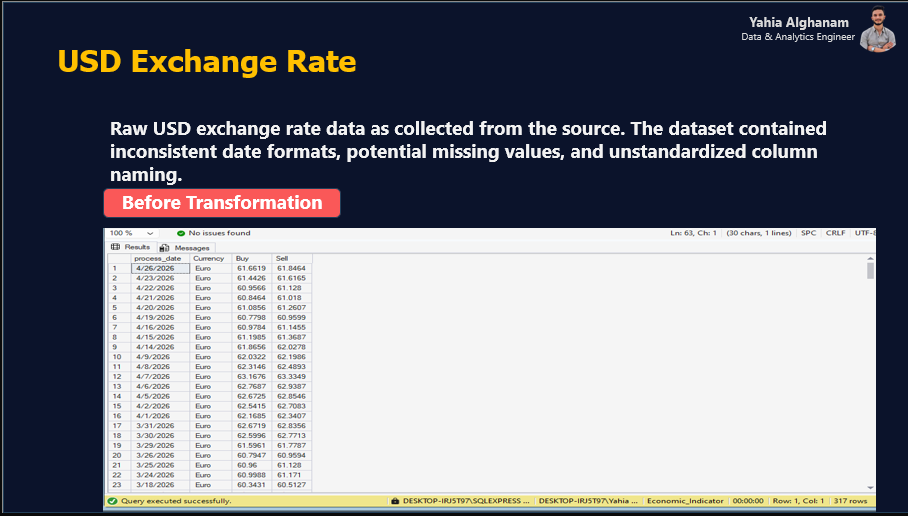This screenshot has width=908, height=516.
Task: Select Buy value 60.9566
Action: (x=251, y=288)
